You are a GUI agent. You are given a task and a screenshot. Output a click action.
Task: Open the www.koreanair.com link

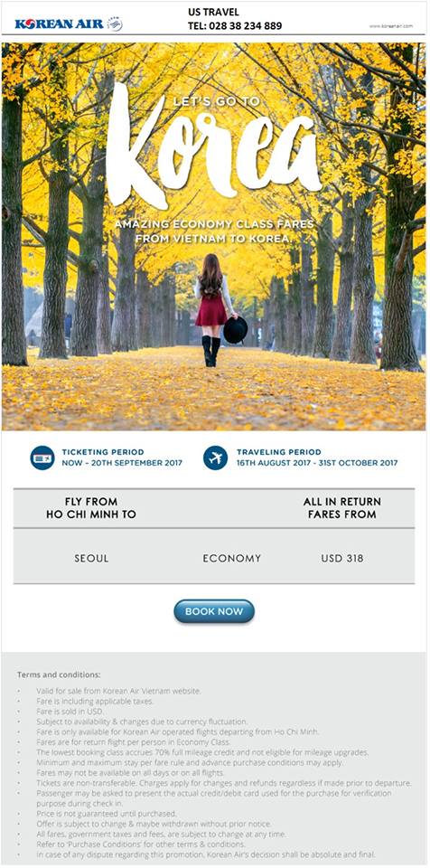pyautogui.click(x=391, y=26)
